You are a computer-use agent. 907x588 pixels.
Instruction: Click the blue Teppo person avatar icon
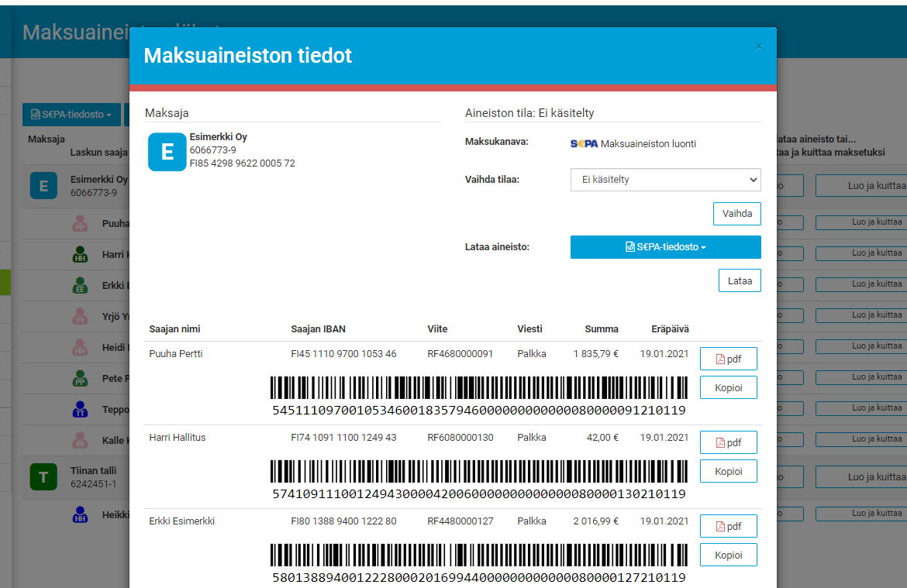(x=79, y=409)
